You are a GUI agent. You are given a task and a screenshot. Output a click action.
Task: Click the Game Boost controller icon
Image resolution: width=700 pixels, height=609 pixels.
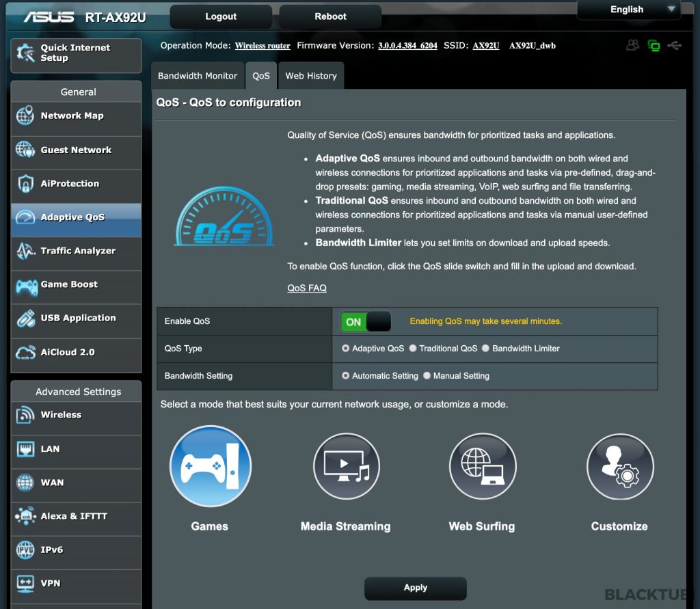(x=27, y=286)
